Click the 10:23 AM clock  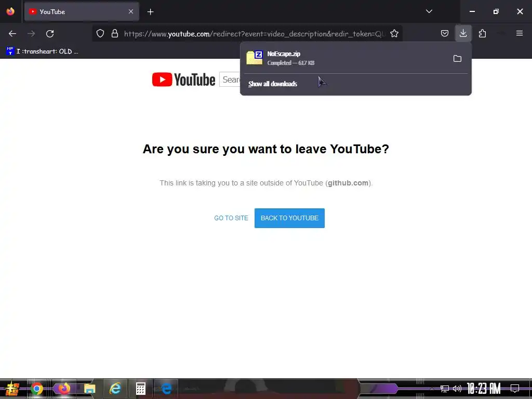point(484,389)
